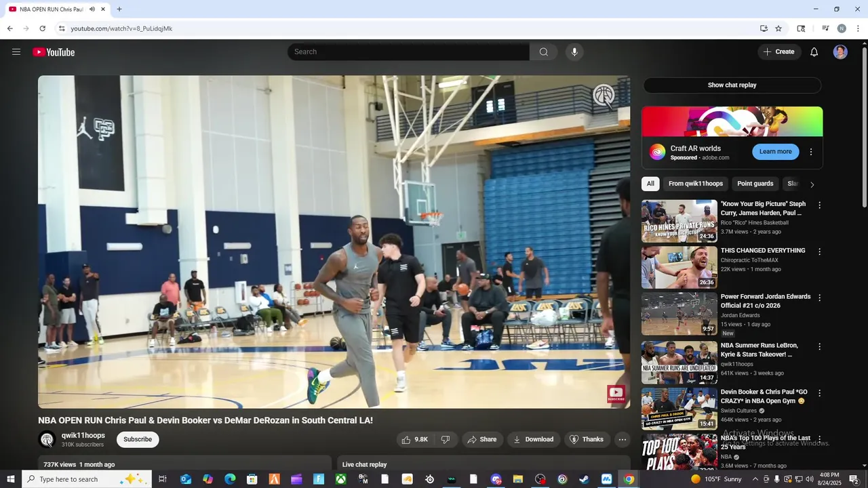Viewport: 868px width, 488px height.
Task: Click the main video player
Action: tap(334, 242)
